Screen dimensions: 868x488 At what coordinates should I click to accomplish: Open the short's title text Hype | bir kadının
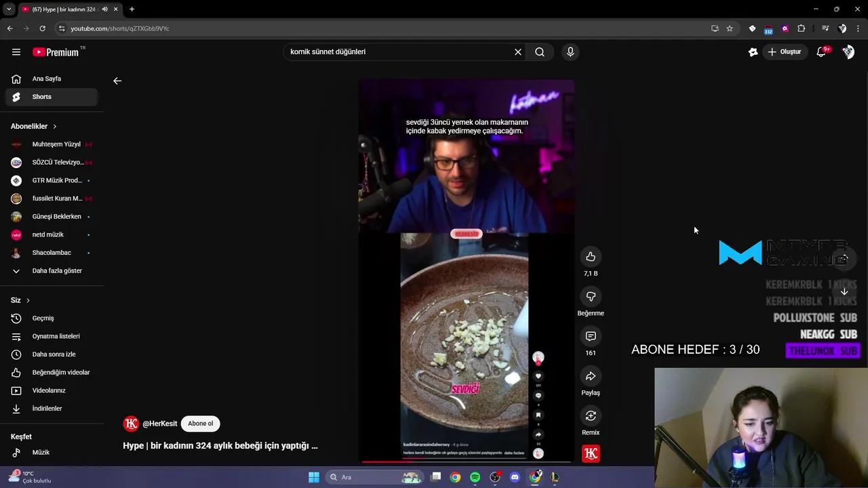220,446
